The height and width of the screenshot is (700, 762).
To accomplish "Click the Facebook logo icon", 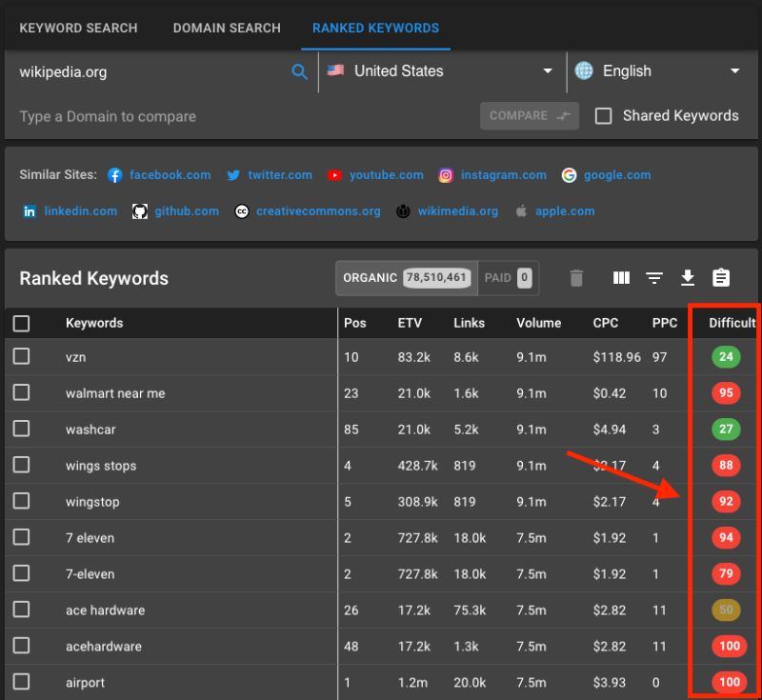I will click(x=114, y=175).
